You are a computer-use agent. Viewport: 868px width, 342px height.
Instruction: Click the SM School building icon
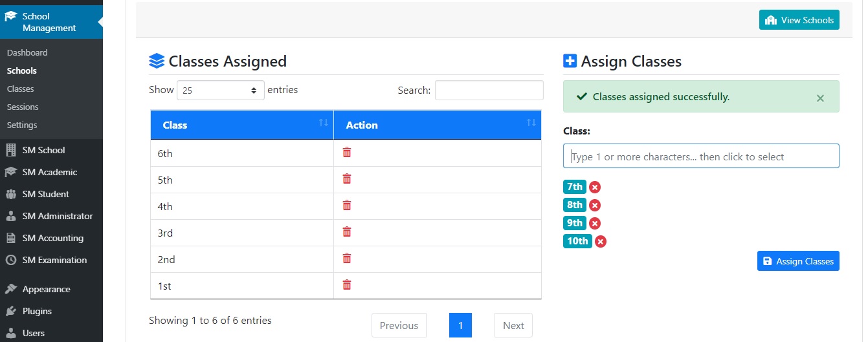point(10,150)
